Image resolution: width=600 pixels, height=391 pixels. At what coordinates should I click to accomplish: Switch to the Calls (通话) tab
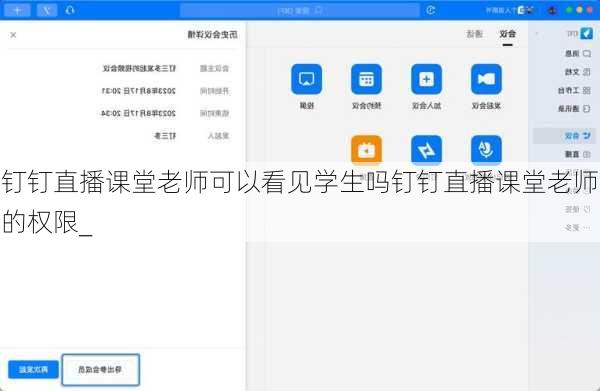(474, 34)
